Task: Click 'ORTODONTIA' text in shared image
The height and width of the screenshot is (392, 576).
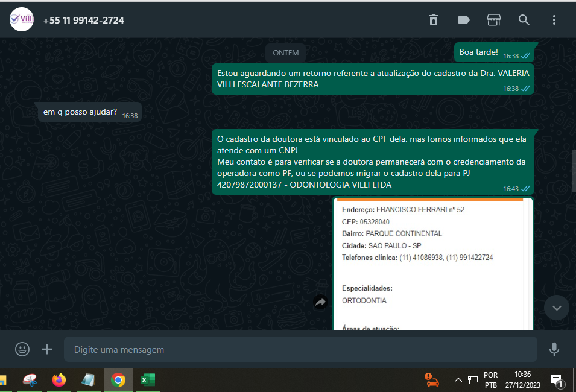Action: coord(364,300)
